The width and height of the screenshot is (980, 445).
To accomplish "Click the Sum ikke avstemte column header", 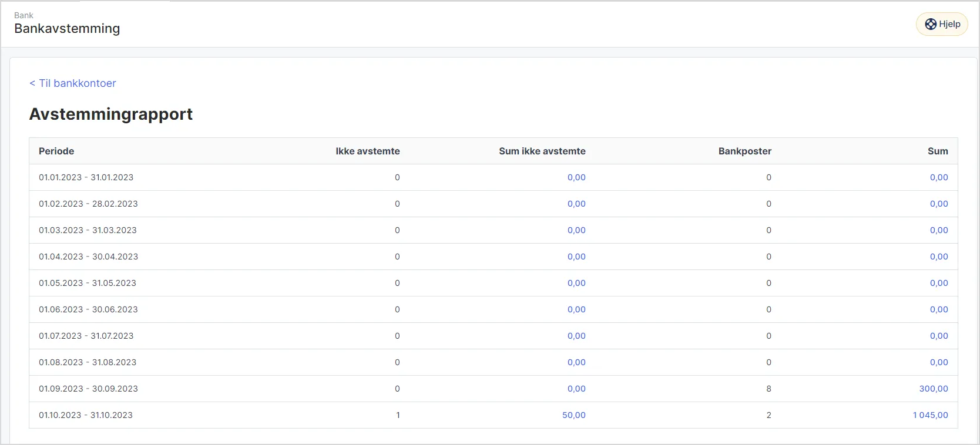I will click(542, 151).
